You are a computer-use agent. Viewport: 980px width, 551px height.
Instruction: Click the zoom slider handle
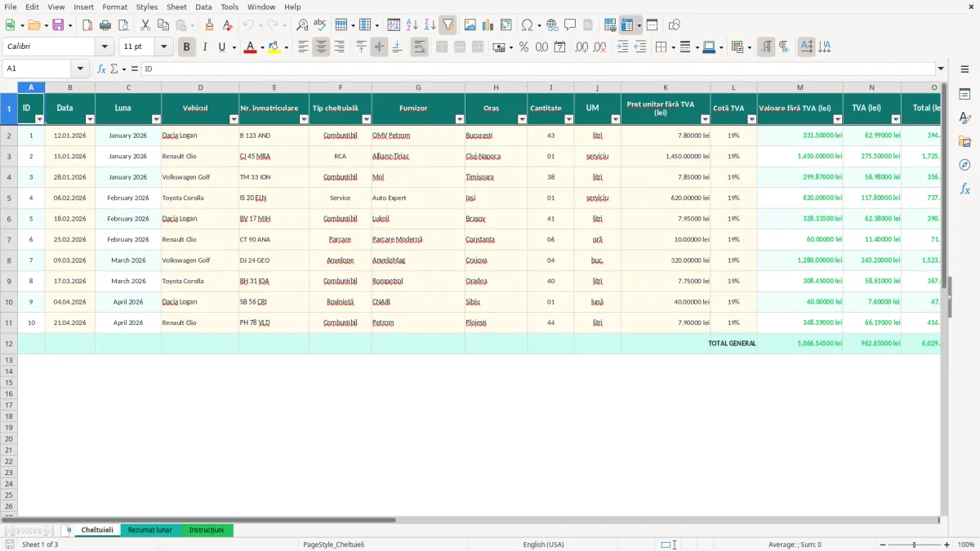coord(914,544)
